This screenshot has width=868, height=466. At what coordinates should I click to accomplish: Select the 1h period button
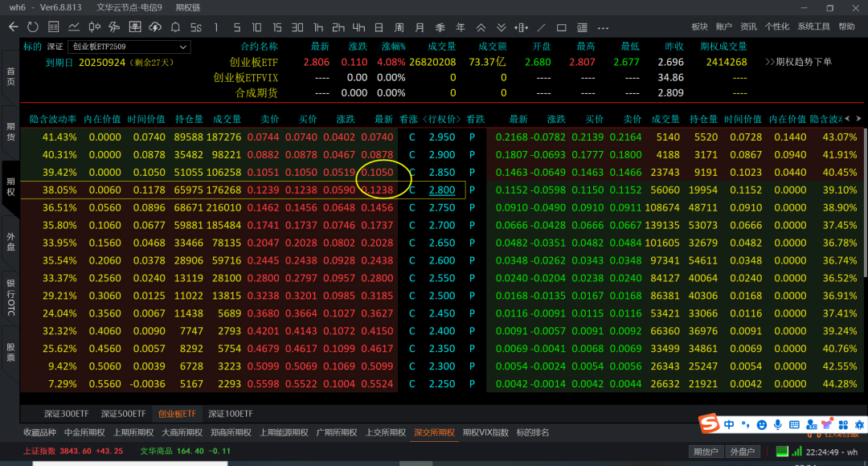click(317, 27)
